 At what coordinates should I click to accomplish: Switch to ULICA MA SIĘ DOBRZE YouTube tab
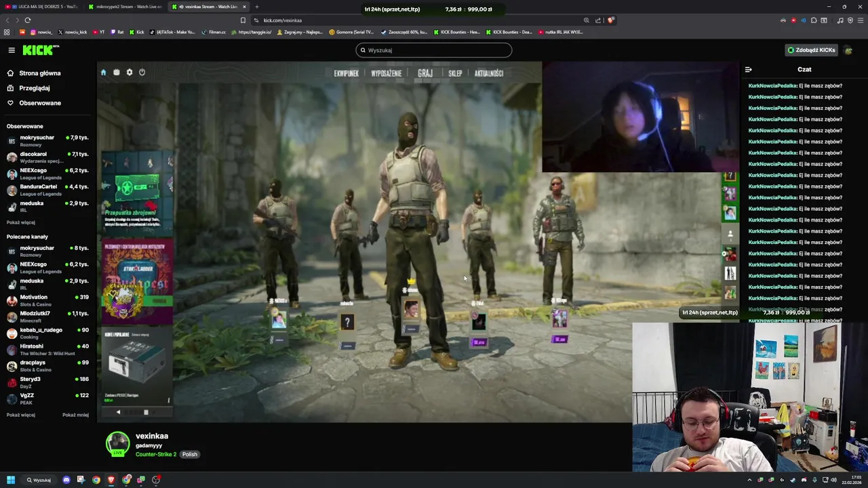tap(43, 7)
